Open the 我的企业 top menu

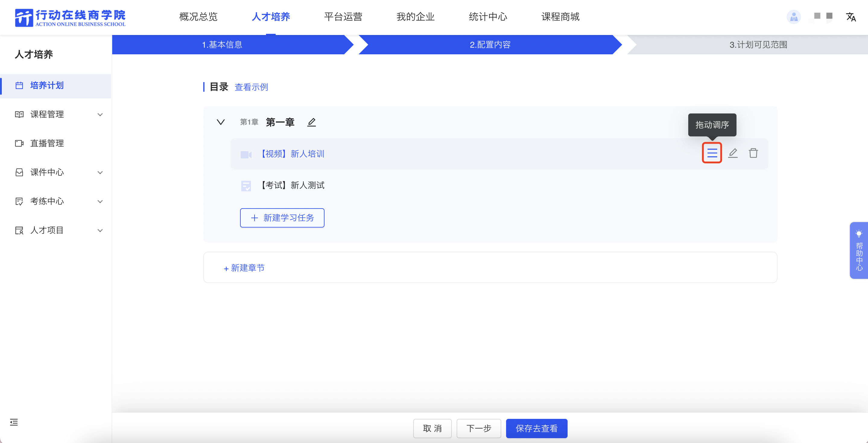(x=416, y=17)
